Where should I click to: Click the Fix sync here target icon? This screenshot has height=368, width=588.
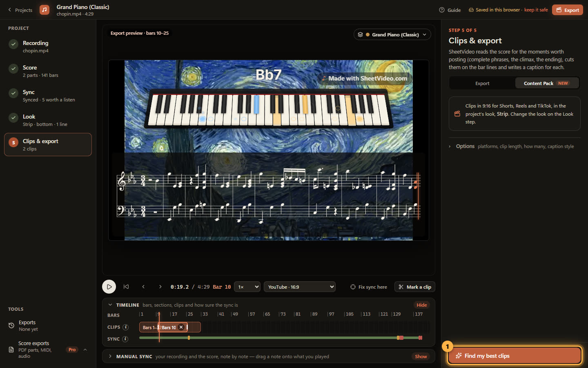pyautogui.click(x=353, y=287)
